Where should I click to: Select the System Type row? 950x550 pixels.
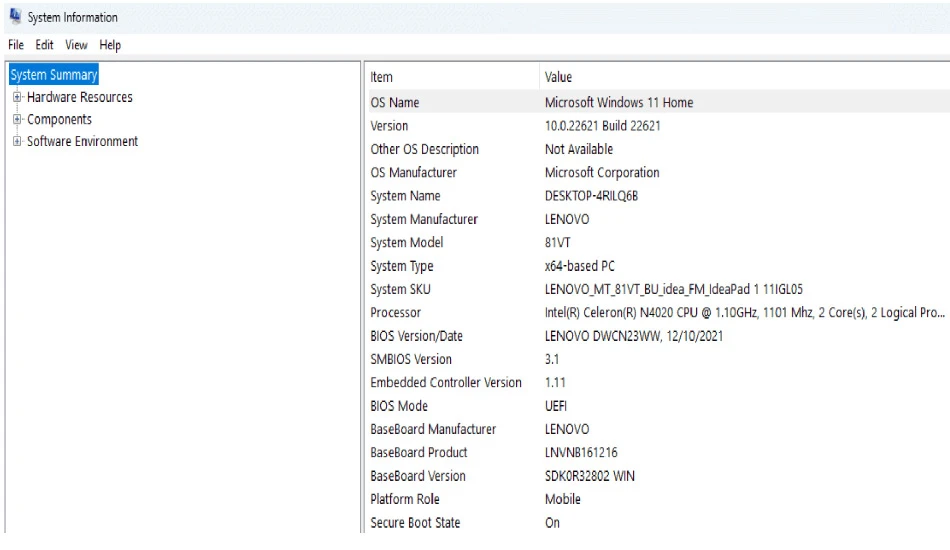659,266
